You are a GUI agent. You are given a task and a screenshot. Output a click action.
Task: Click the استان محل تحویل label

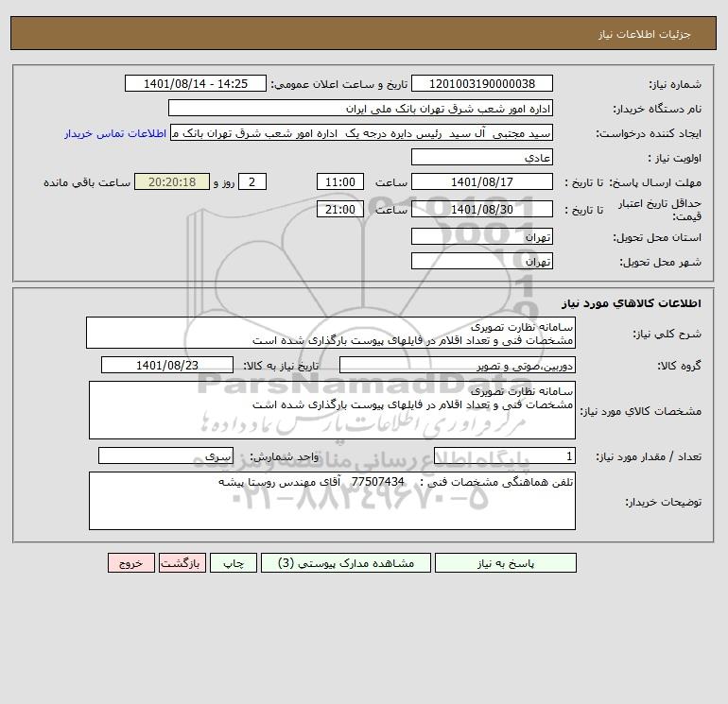(657, 237)
